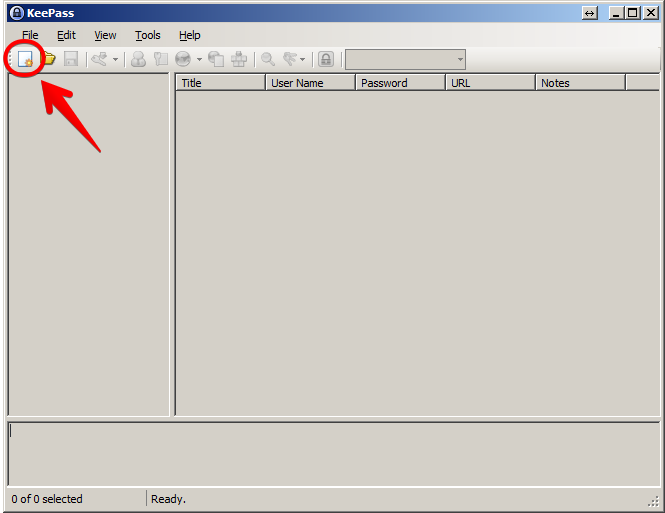Screen dimensions: 665x513
Task: Click the Open Database folder icon
Action: (48, 59)
